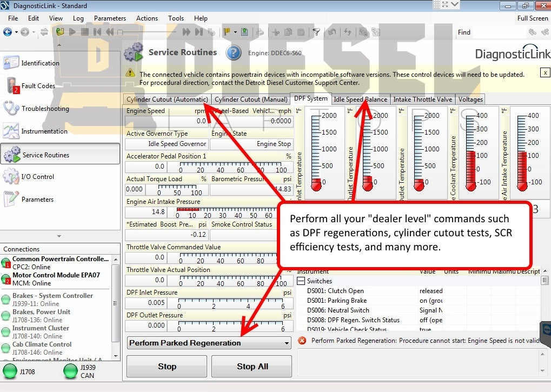Switch to Cylinder Cutout (Manual) tab
Screen dimensions: 551x392
pyautogui.click(x=251, y=99)
